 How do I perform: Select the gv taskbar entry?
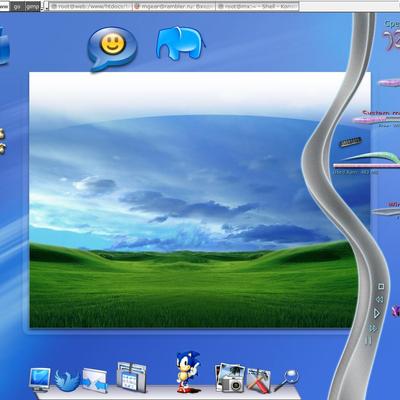17,6
